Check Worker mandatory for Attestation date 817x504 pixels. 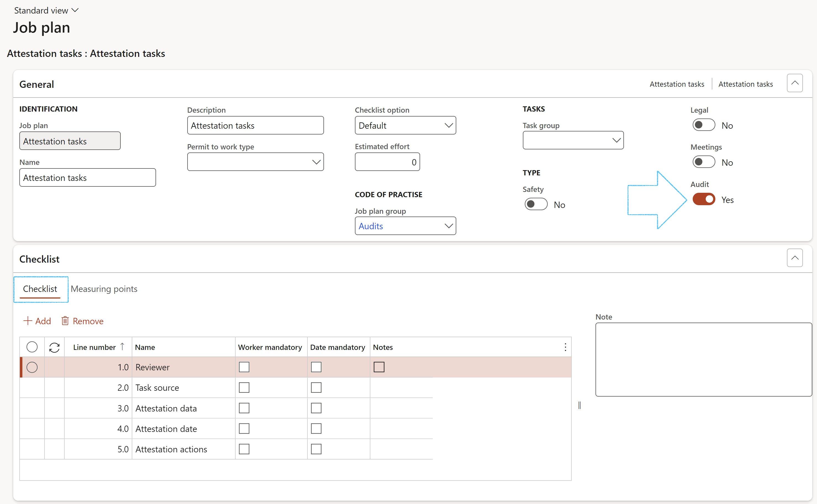point(244,429)
